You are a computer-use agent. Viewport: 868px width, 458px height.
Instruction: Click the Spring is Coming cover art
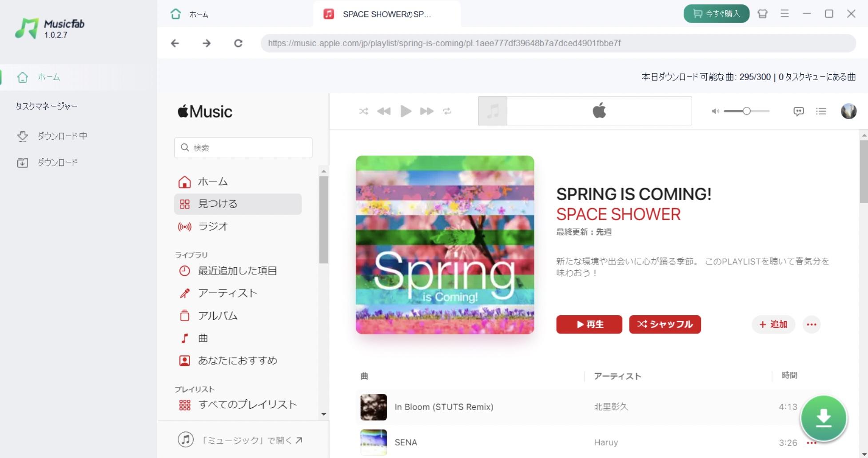(x=445, y=245)
